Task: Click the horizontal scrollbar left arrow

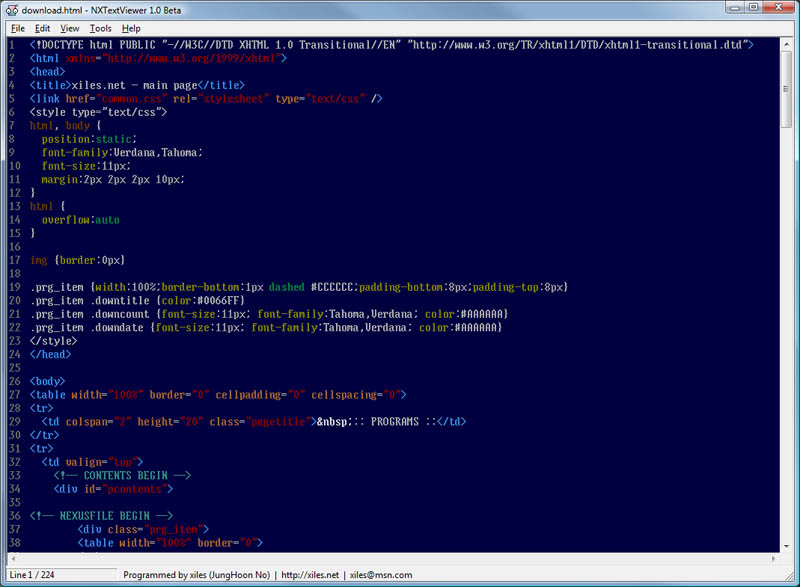Action: point(13,559)
